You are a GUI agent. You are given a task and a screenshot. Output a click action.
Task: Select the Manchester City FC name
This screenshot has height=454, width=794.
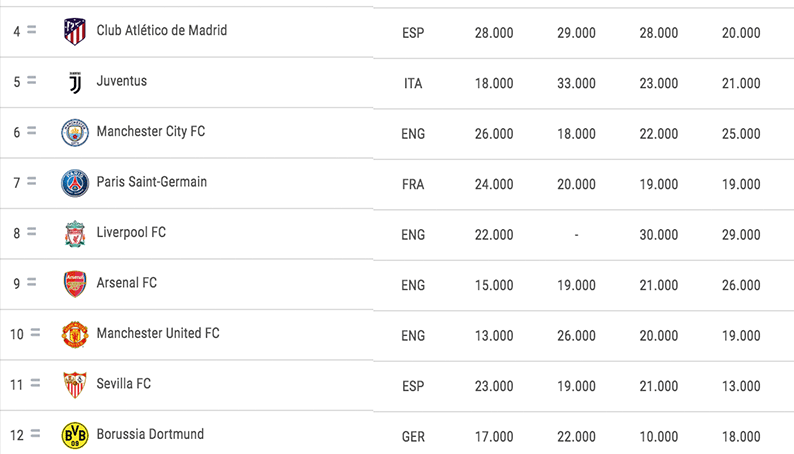[x=150, y=132]
